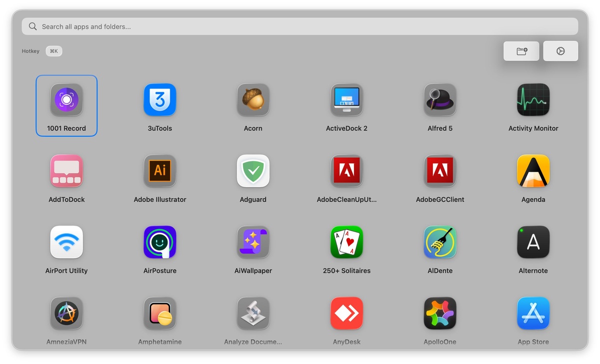600x364 pixels.
Task: Open the Acorn app icon
Action: [253, 100]
